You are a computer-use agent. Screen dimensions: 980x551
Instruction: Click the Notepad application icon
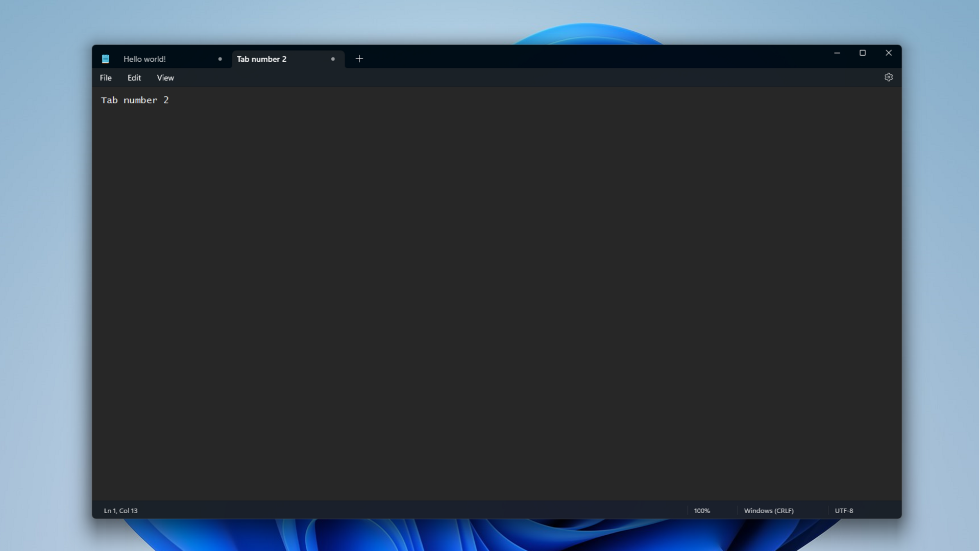coord(106,59)
